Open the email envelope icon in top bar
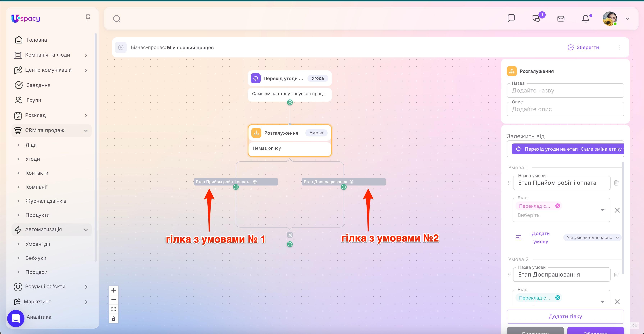This screenshot has width=644, height=334. (x=561, y=18)
